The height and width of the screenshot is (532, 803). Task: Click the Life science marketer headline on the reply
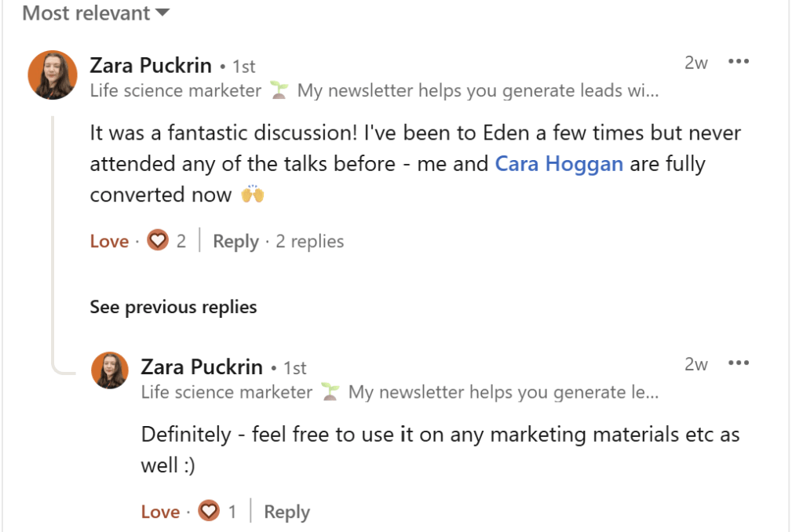point(227,392)
